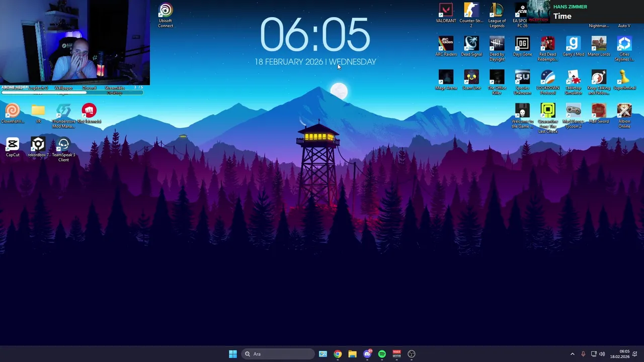Select Keep Talking and Nobody Explodes icon
This screenshot has height=362, width=644.
(x=599, y=82)
